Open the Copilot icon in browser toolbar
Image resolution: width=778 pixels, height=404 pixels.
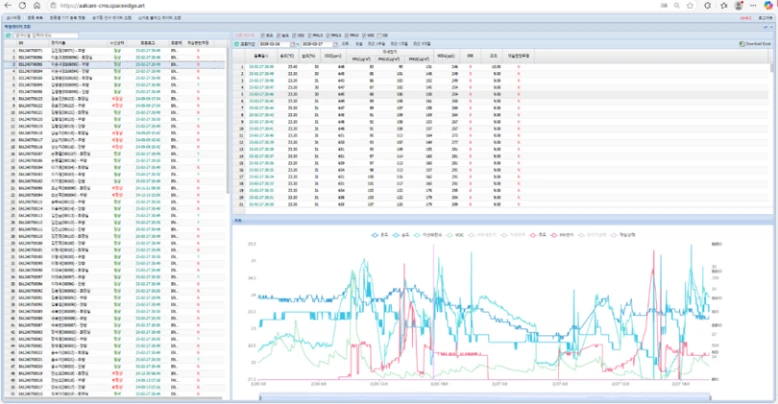[769, 5]
